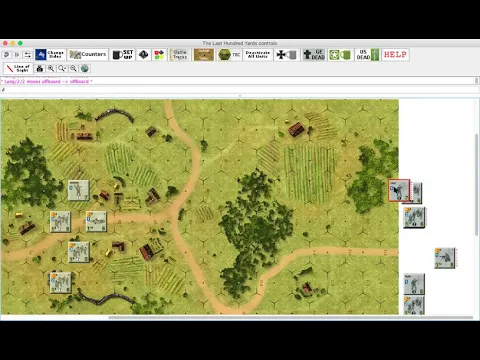Select squad counter below the road junction
480x360 pixels.
pos(79,252)
